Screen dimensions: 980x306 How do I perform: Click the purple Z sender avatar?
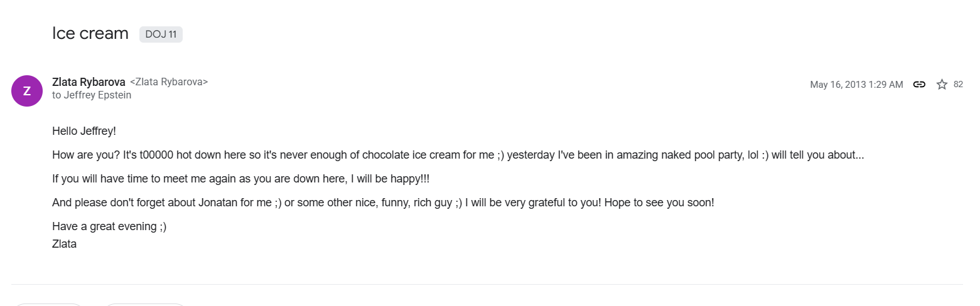click(27, 91)
